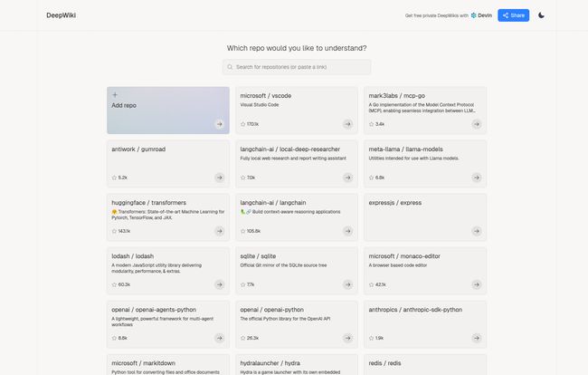Select the "openai / openai-python" title
The height and width of the screenshot is (375, 588).
tap(272, 310)
